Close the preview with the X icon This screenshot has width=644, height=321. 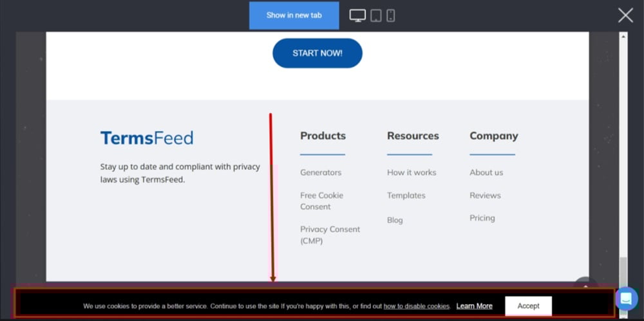point(625,15)
